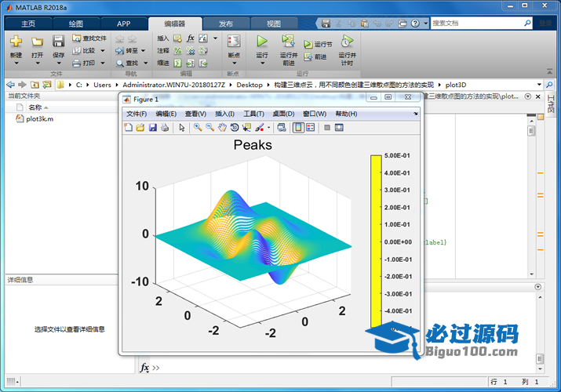
Task: Switch to the 主页 (Home) tab
Action: coord(28,24)
